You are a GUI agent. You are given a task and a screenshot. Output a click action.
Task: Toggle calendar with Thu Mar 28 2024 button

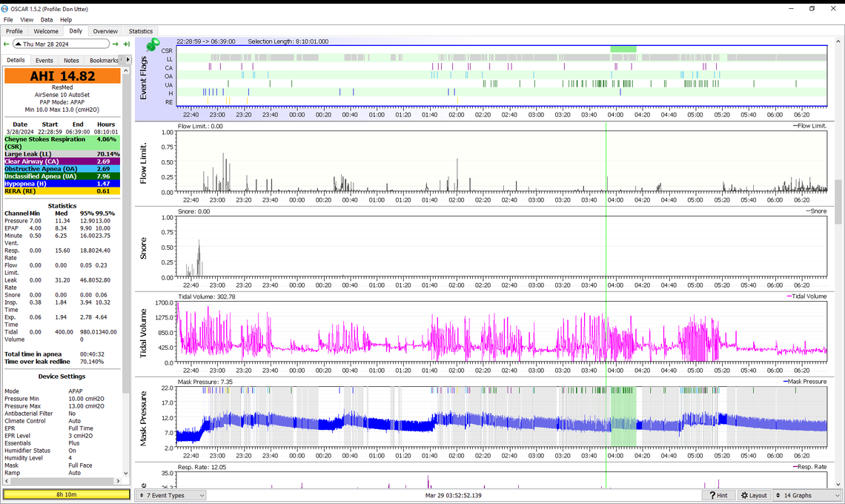pyautogui.click(x=61, y=44)
